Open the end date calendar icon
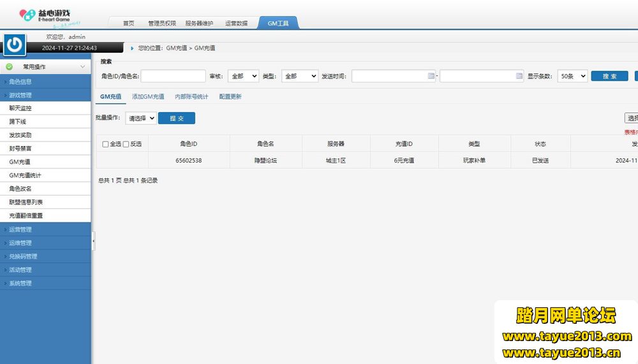Viewport: 638px width, 364px height. point(519,76)
